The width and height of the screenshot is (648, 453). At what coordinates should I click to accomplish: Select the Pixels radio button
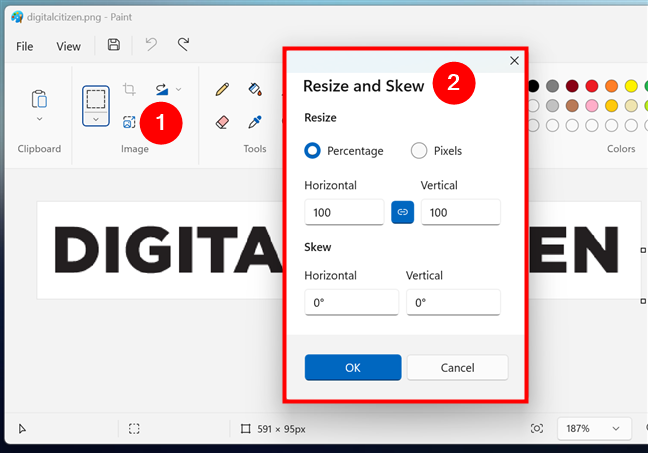click(419, 150)
